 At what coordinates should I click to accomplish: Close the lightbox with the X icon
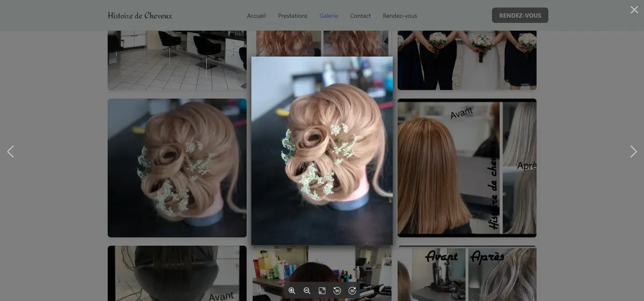634,10
